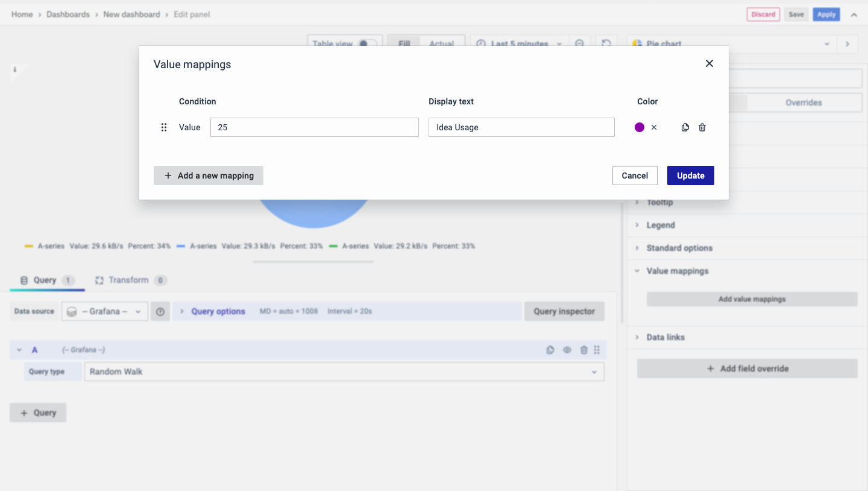Duplicate query A icon
868x491 pixels.
(x=550, y=350)
